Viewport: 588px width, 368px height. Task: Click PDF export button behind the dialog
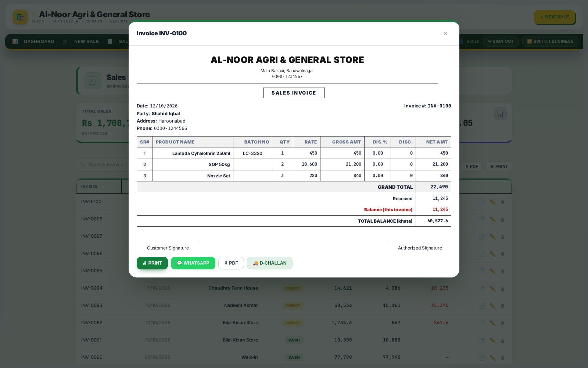click(x=472, y=166)
